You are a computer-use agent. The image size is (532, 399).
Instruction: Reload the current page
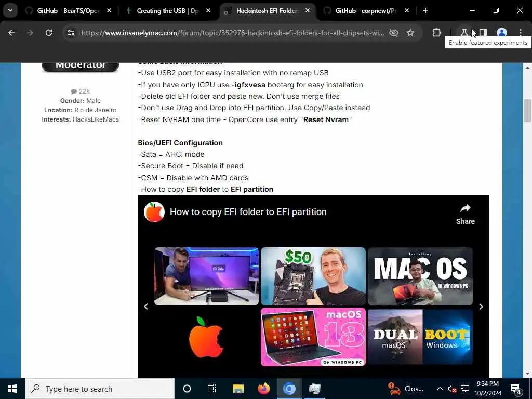49,33
